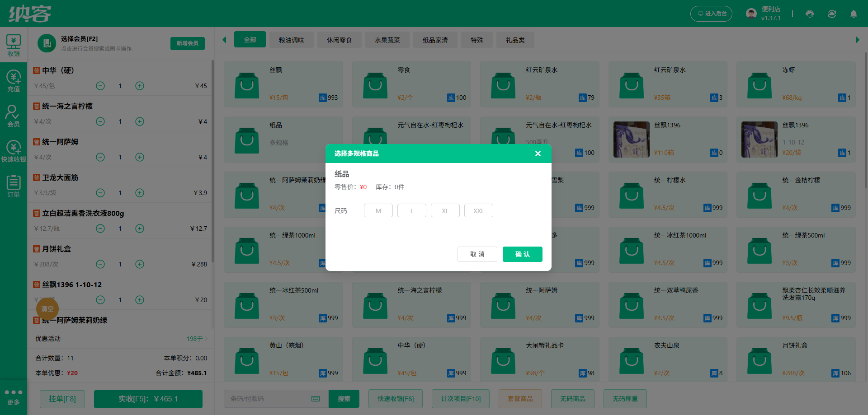Decrease quantity of 卫龙大面筋

coord(100,193)
